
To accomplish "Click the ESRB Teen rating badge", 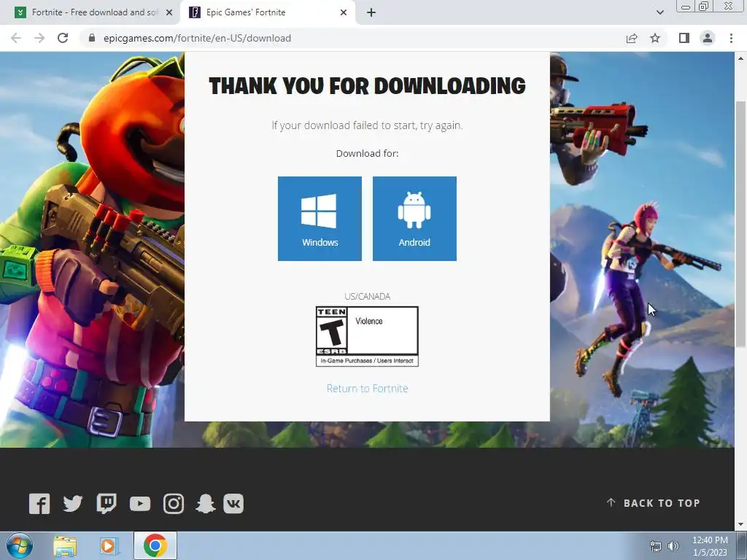I will (x=368, y=336).
